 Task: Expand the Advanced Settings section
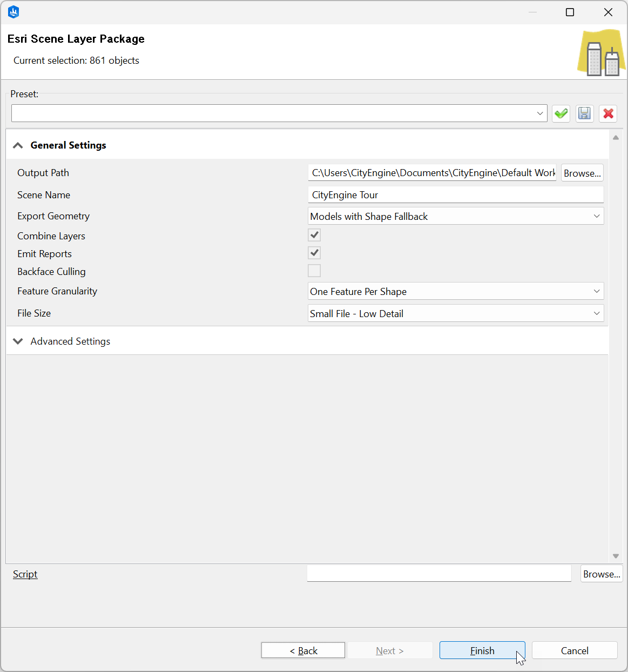point(18,341)
